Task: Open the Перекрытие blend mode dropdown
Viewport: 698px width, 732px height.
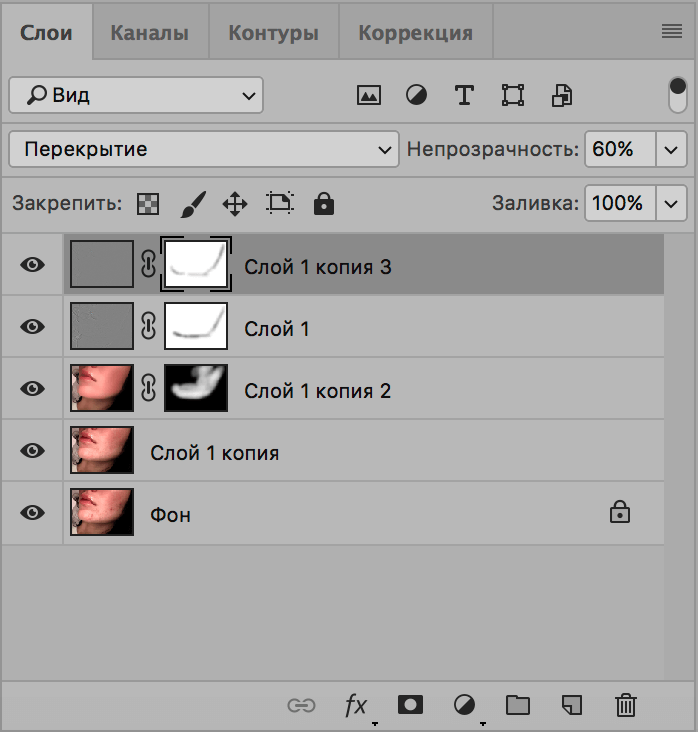Action: click(x=203, y=150)
